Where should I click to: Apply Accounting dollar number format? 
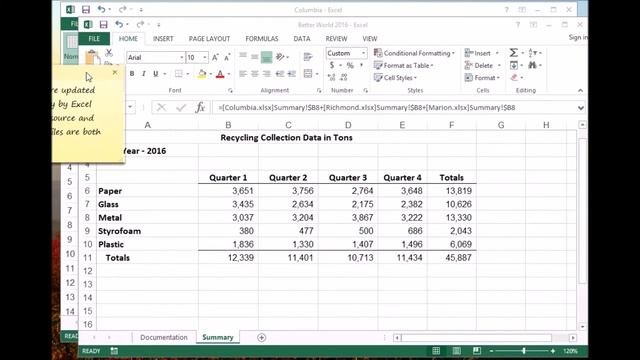(x=332, y=65)
